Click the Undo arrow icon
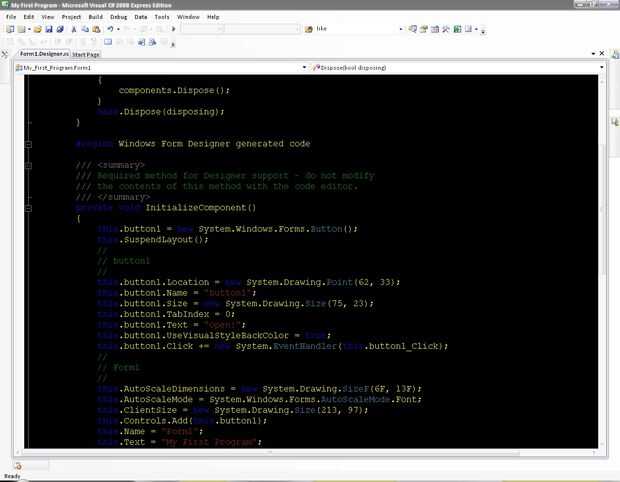This screenshot has height=482, width=620. [x=110, y=29]
